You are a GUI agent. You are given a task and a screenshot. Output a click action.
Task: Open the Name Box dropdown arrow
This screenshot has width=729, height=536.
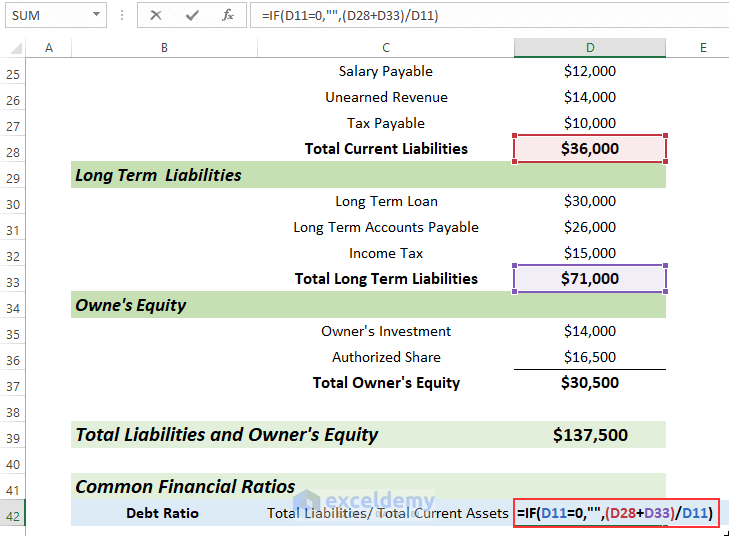(x=96, y=14)
